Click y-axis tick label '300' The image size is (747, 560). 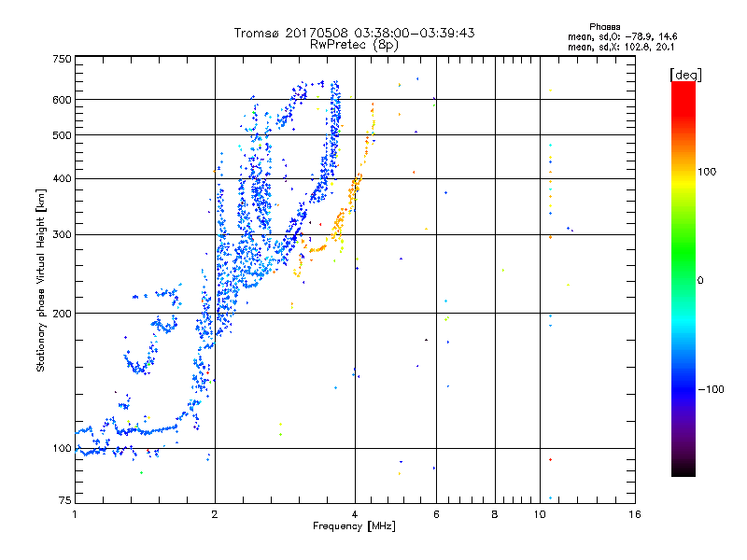click(62, 235)
